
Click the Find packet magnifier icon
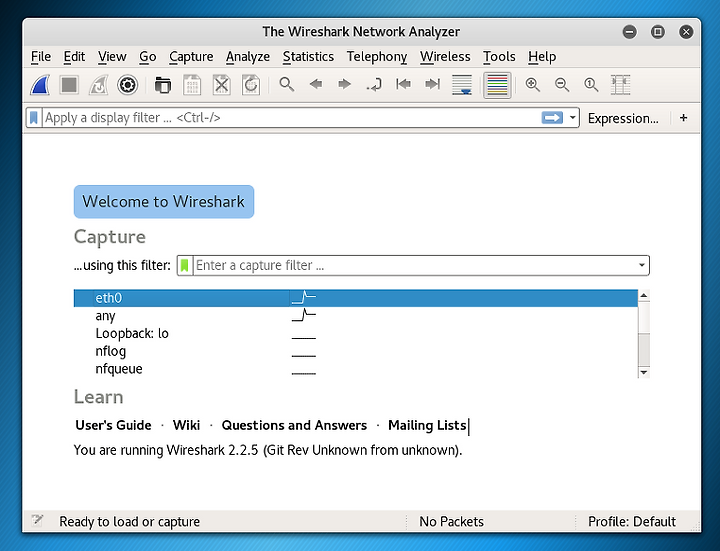click(287, 84)
